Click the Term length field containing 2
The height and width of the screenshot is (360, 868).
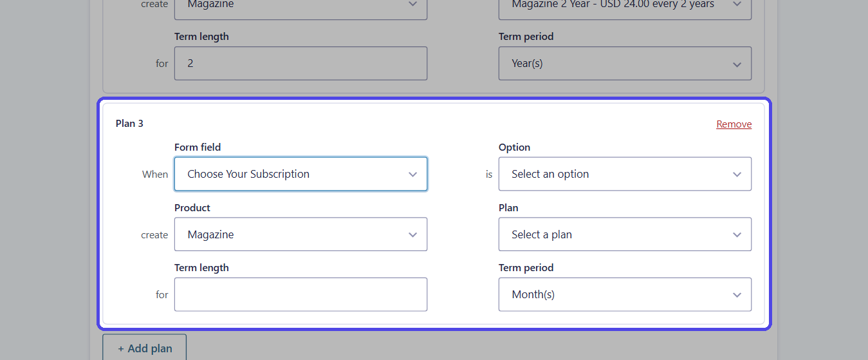point(300,63)
